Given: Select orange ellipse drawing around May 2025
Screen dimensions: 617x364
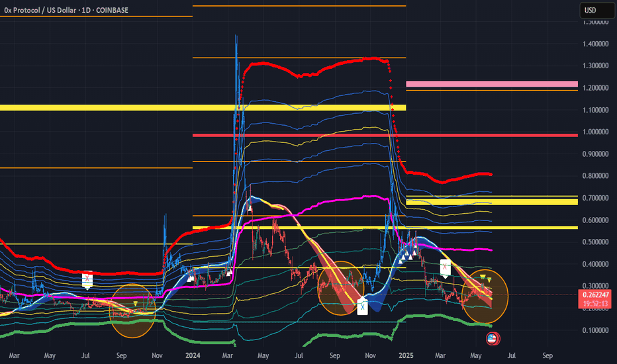Looking at the screenshot, I should click(x=485, y=296).
